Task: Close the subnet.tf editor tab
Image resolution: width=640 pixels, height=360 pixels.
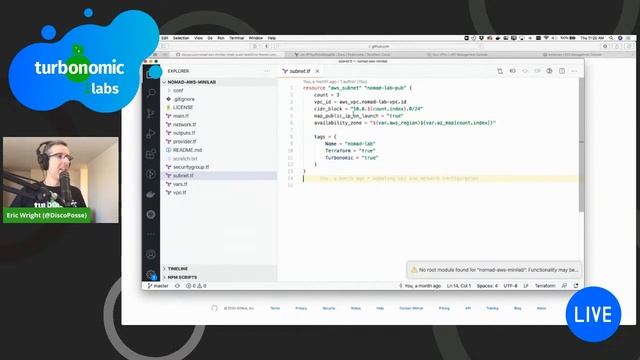Action: (x=317, y=71)
